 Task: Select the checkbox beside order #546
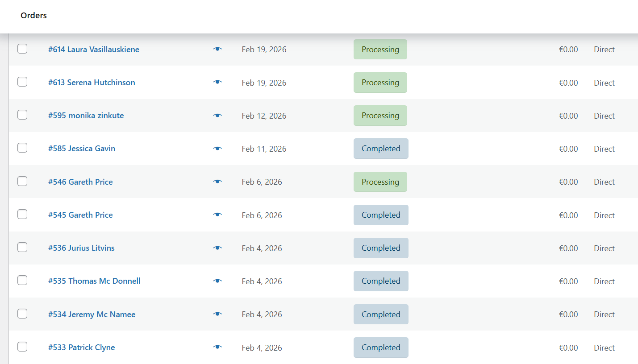point(22,181)
